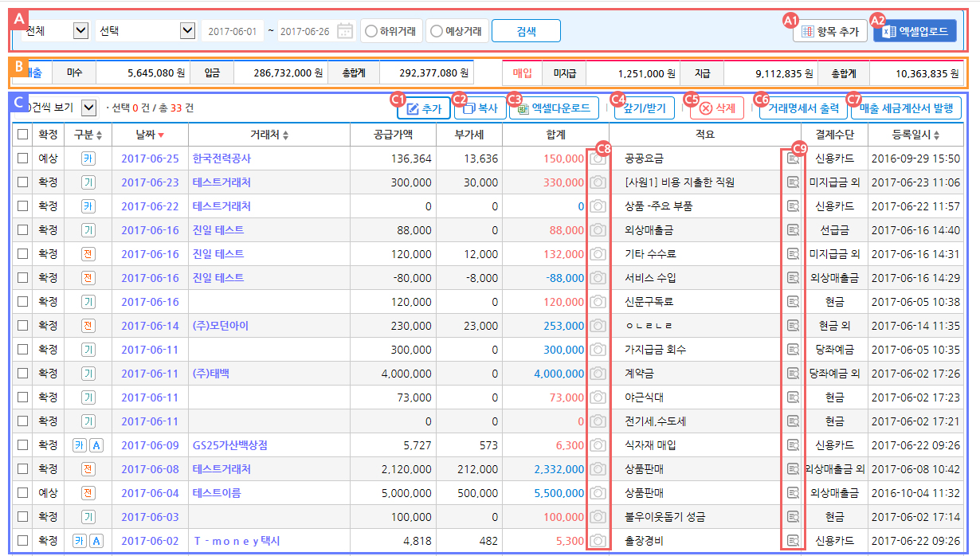Screen dimensions: 980x556
Task: Download data with 엑셀다운로드 button
Action: [x=554, y=108]
